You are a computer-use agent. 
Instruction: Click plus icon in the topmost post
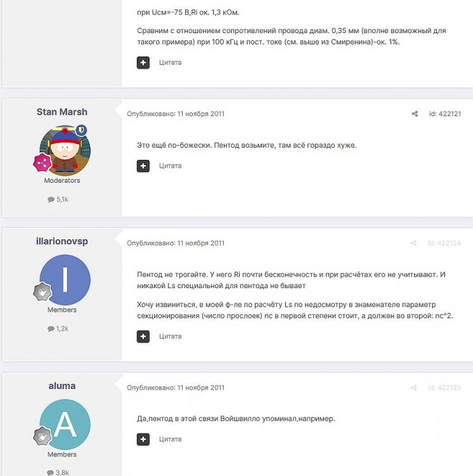point(143,63)
